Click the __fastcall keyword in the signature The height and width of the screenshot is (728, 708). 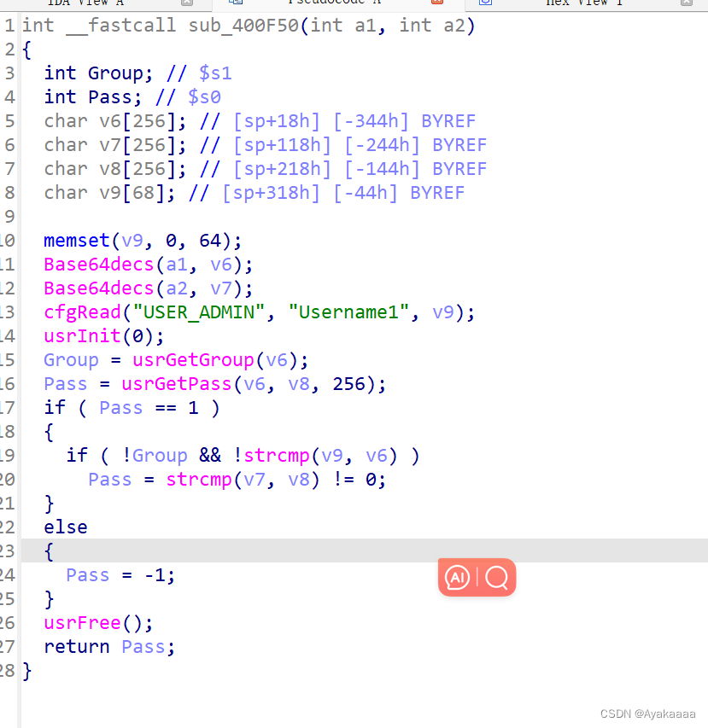(x=120, y=26)
